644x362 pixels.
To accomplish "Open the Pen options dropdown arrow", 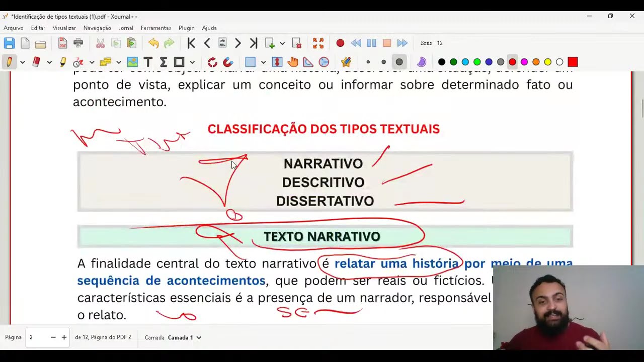I will (x=22, y=62).
